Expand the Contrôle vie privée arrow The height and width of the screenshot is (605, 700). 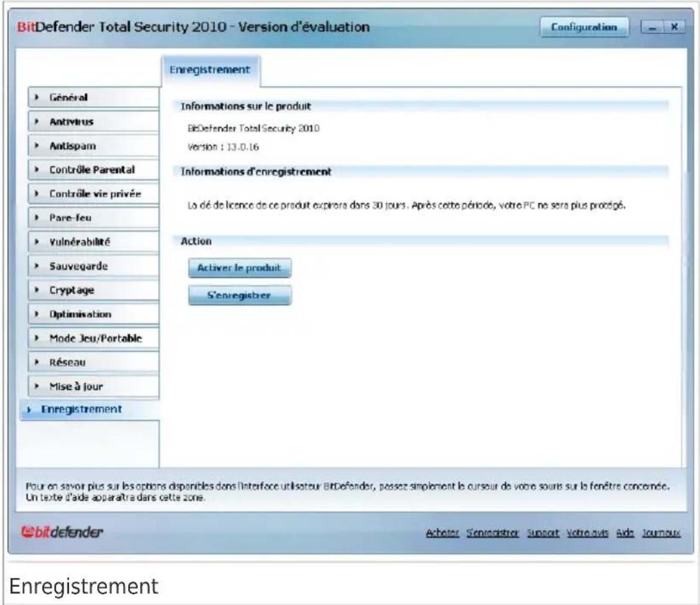37,194
